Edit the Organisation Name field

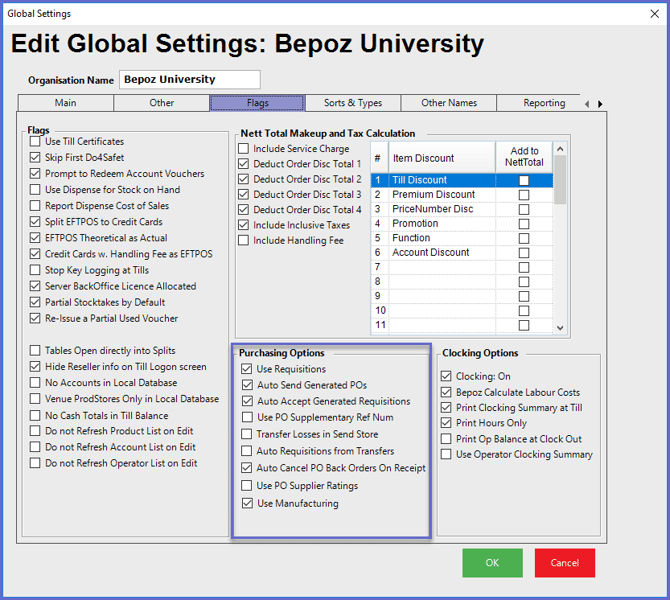(x=189, y=80)
